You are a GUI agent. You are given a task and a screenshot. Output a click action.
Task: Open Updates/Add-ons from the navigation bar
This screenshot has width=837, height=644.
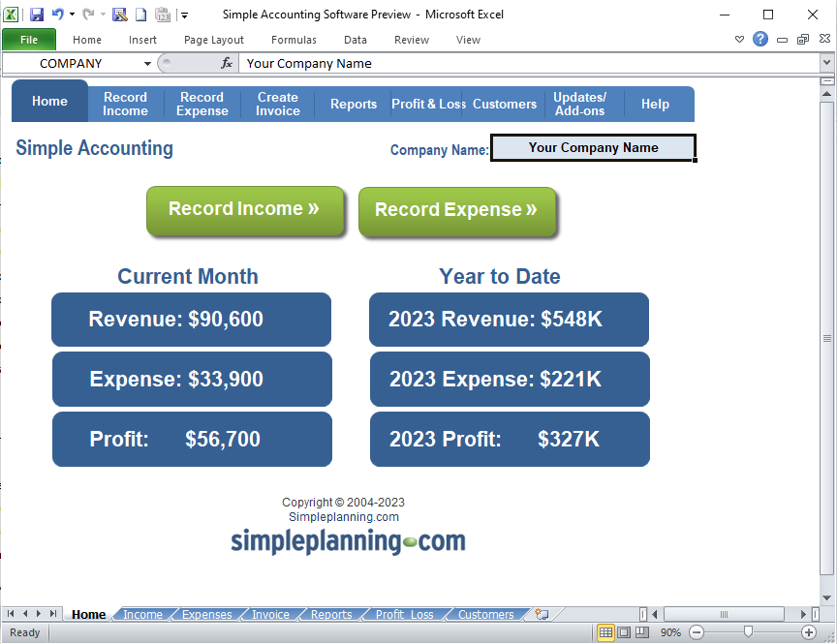[x=579, y=104]
